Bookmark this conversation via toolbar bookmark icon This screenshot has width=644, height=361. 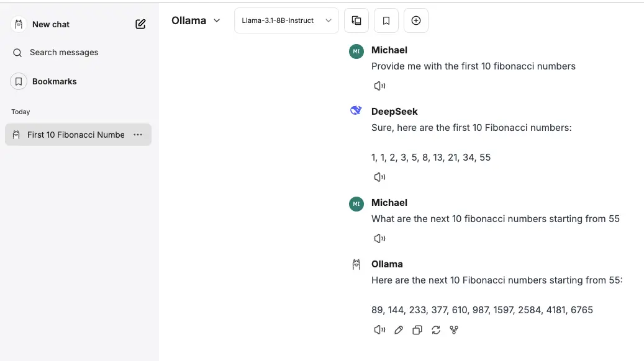386,20
